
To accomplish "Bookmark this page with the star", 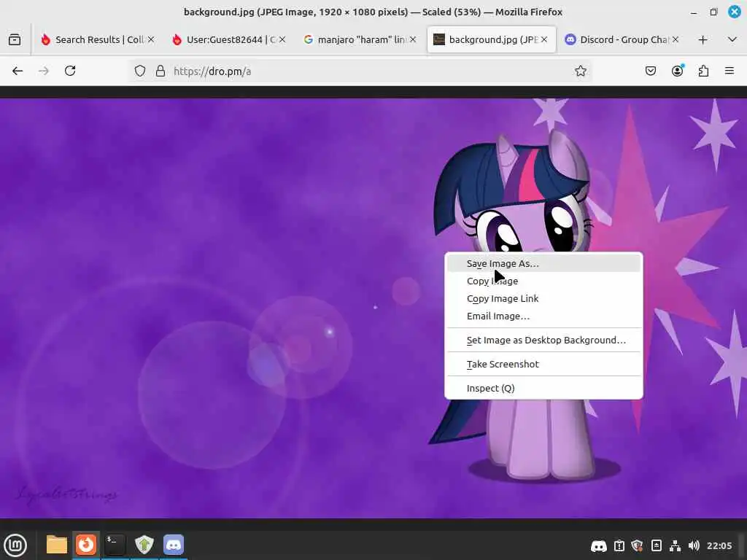I will pyautogui.click(x=580, y=71).
